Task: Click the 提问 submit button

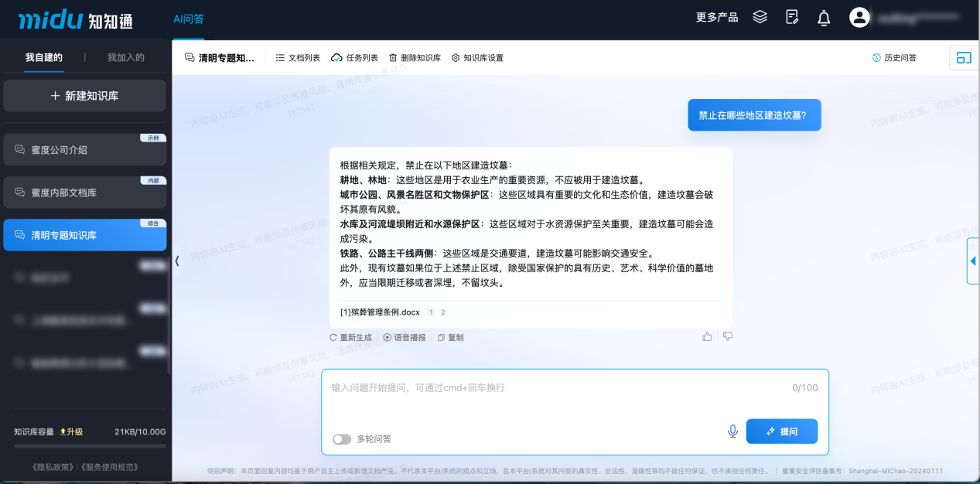Action: [781, 431]
